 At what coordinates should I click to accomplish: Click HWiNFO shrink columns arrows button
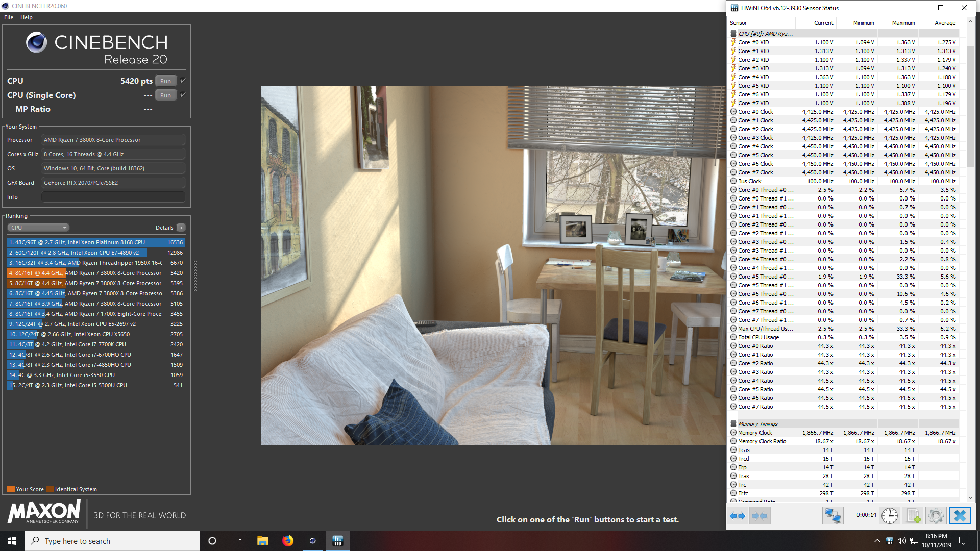[x=759, y=516]
